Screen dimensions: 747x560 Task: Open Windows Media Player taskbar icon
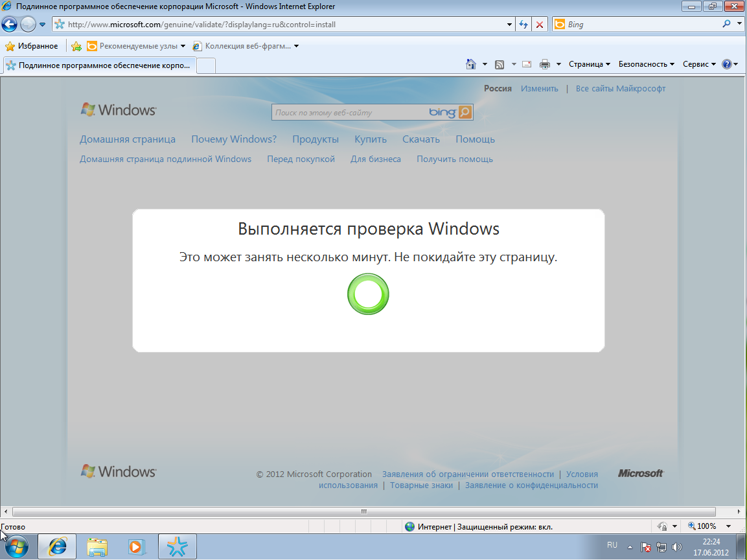coord(137,547)
